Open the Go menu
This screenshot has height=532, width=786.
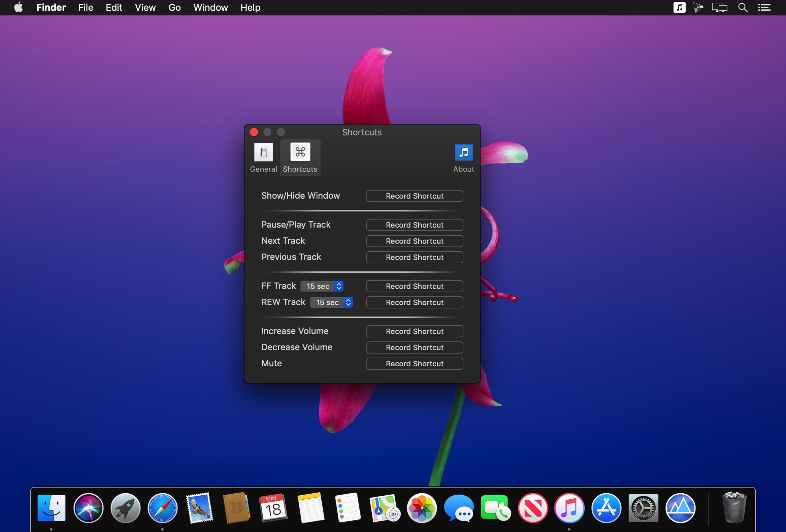174,7
